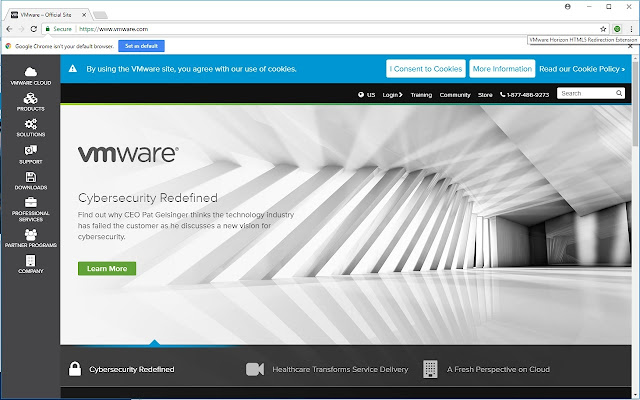The image size is (640, 400).
Task: Open the Products sidebar icon
Action: click(x=31, y=98)
